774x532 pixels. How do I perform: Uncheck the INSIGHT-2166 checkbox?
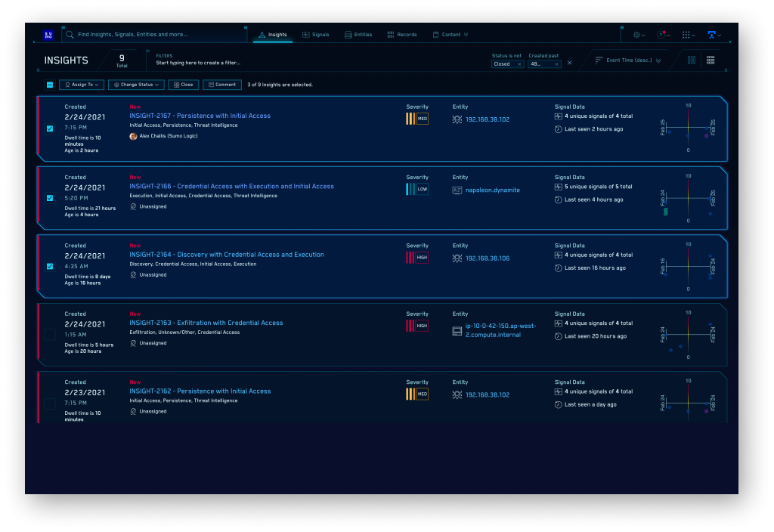point(50,198)
